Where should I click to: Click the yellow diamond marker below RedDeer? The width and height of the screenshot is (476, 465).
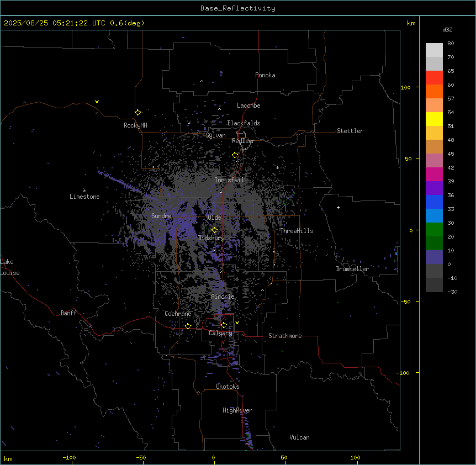(x=235, y=155)
